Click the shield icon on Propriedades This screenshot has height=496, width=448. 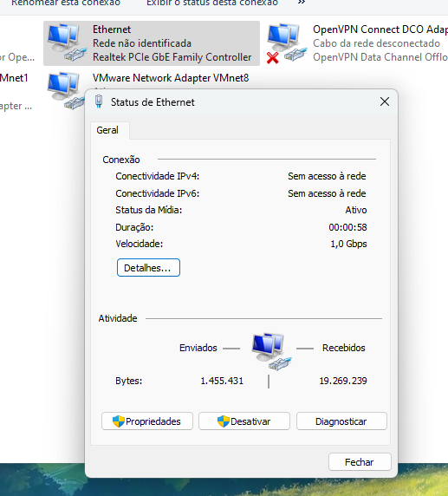pos(119,421)
